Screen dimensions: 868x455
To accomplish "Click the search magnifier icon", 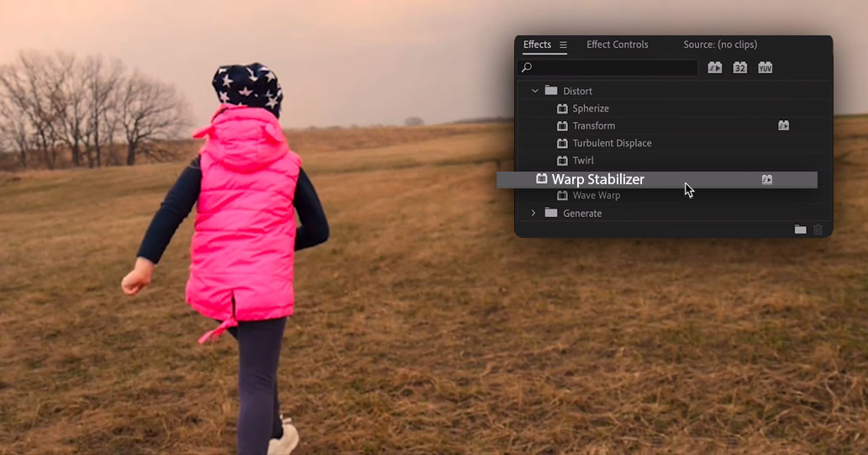I will tap(527, 67).
